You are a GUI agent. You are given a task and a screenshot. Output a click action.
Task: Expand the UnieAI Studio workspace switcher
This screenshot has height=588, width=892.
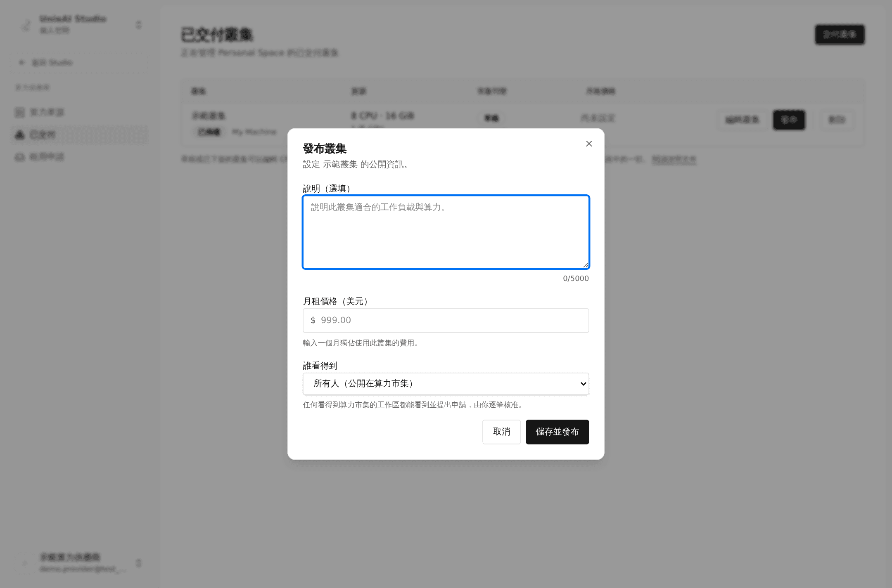[139, 25]
